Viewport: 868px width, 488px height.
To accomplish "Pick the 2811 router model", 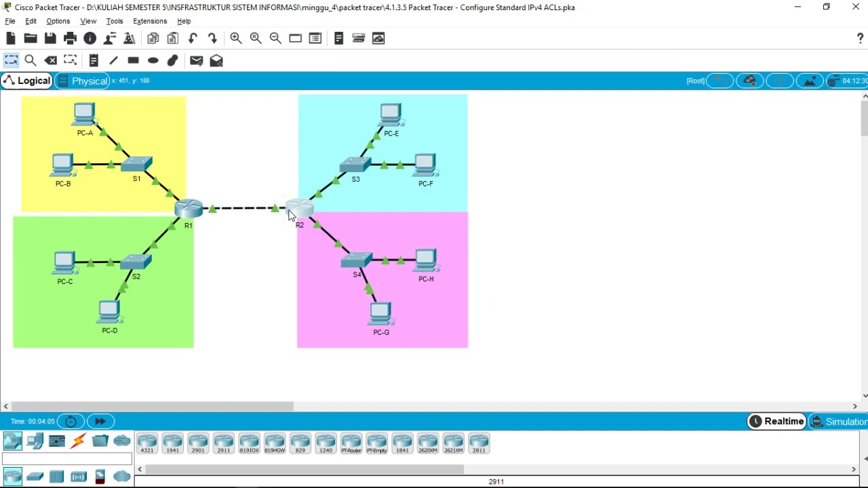I will (479, 443).
